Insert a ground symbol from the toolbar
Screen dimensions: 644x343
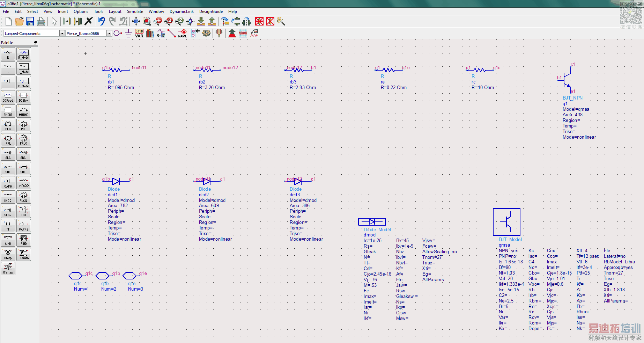[x=128, y=34]
